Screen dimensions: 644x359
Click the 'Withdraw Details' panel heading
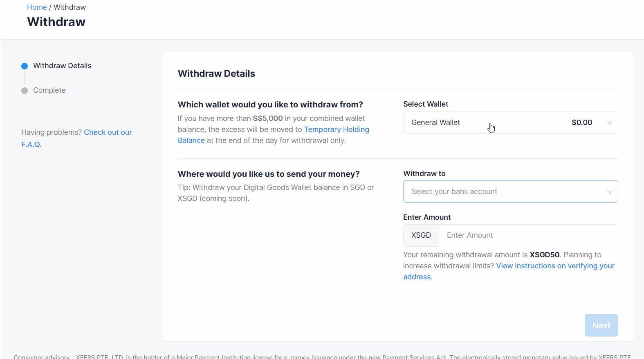tap(216, 74)
